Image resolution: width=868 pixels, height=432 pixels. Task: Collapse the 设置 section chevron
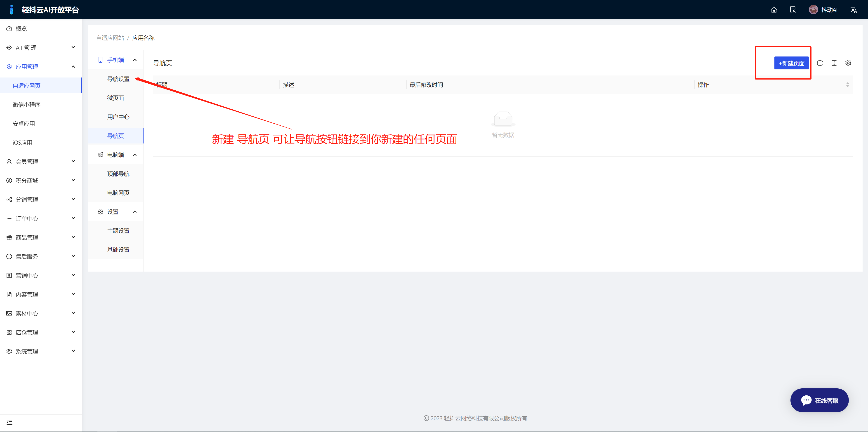pyautogui.click(x=135, y=212)
